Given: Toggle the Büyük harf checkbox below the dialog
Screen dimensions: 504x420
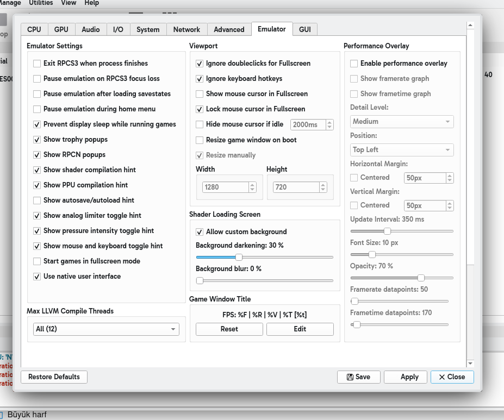Looking at the screenshot, I should click(x=1, y=415).
